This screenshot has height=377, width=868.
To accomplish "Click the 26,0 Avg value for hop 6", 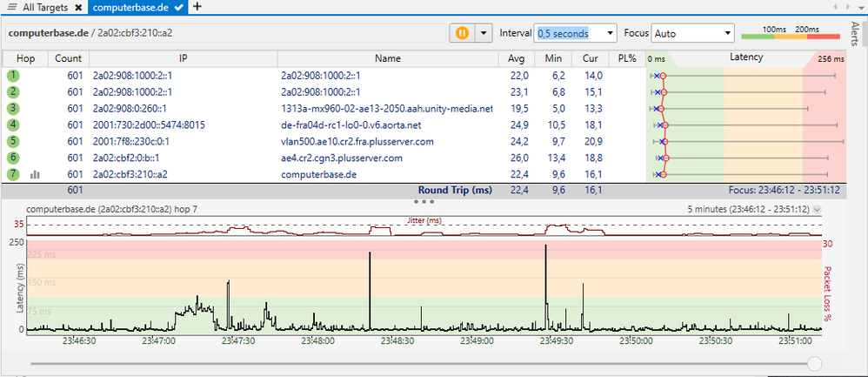I will [520, 158].
